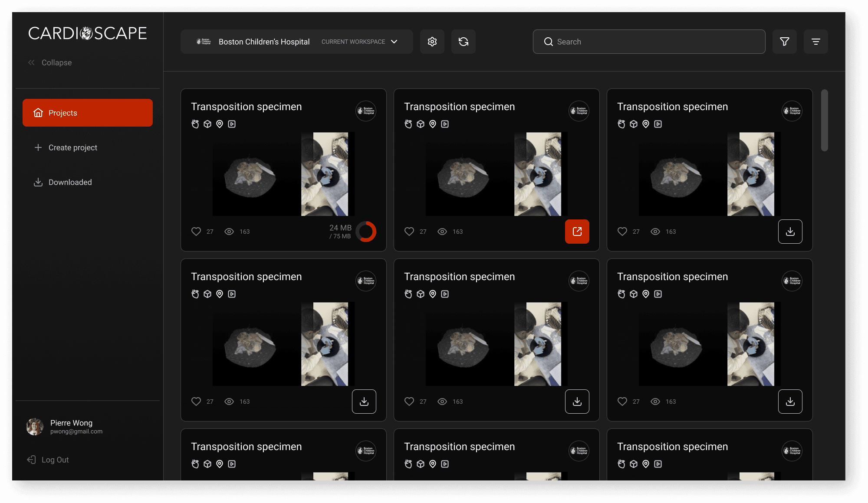
Task: Like the bottom-right second-row card
Action: pos(622,402)
